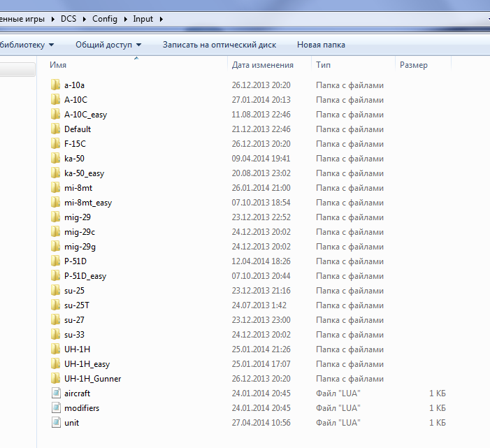Viewport: 490px width, 448px height.
Task: Select the A-10C_easy folder icon
Action: coord(56,115)
